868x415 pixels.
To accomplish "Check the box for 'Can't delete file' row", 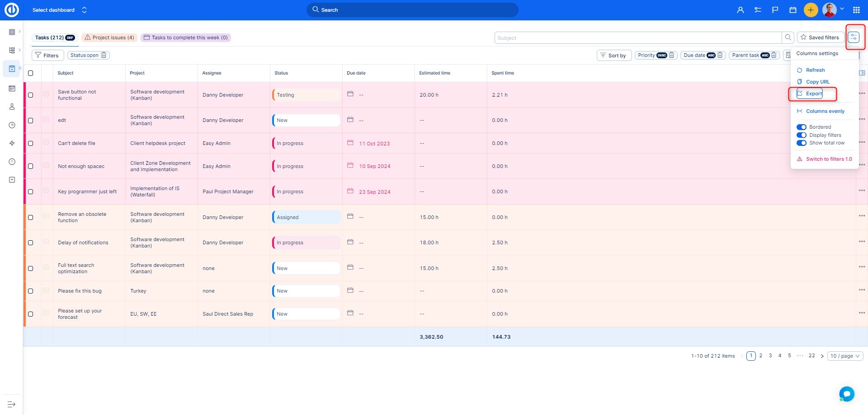I will (x=31, y=143).
